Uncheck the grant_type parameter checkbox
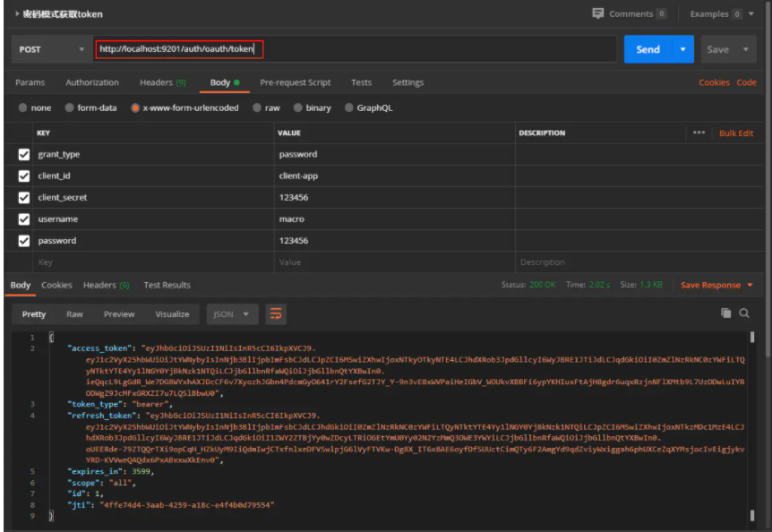 click(23, 155)
